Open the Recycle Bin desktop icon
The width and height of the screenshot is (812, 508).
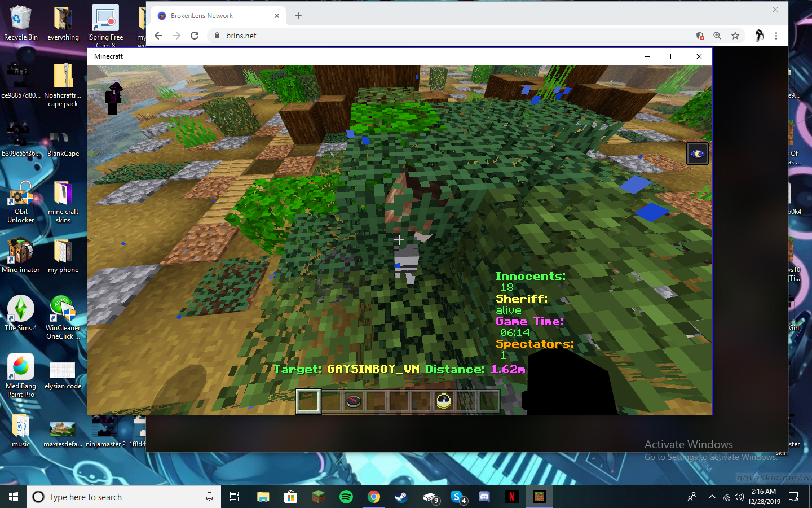pos(21,24)
